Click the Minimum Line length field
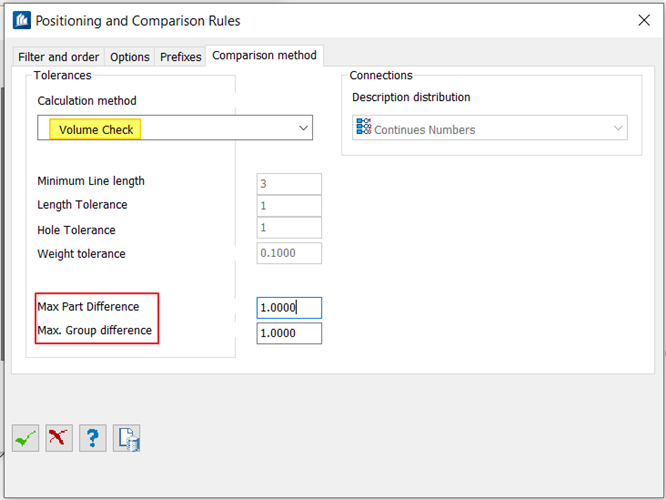 (x=289, y=184)
